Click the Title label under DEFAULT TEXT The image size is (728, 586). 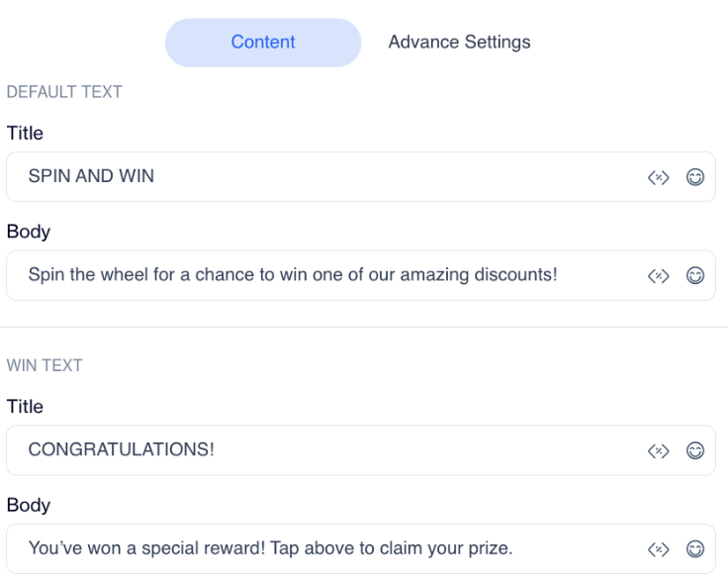pos(25,133)
